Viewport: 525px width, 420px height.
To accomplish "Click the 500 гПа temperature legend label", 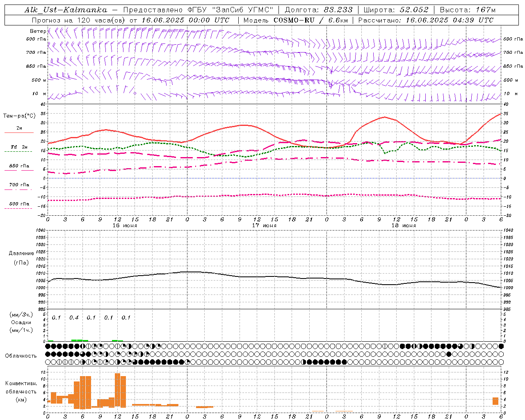I will (x=19, y=203).
